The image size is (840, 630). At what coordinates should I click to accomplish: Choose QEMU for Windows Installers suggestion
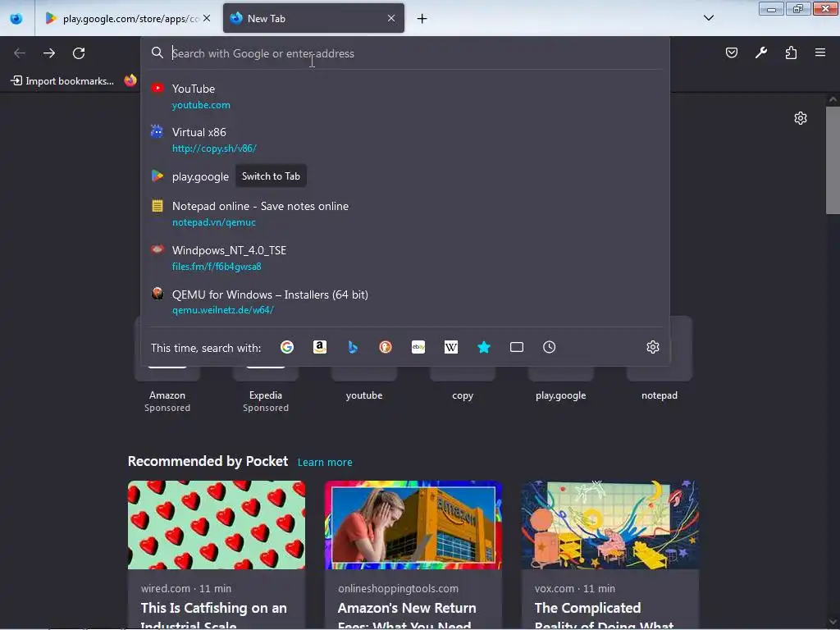[405, 302]
